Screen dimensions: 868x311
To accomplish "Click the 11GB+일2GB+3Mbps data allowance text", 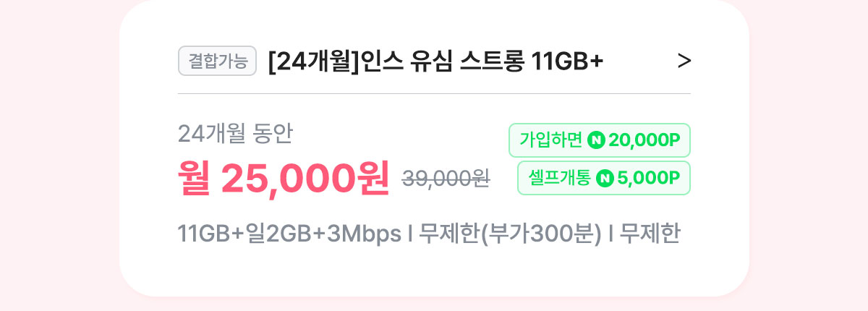I will point(289,234).
